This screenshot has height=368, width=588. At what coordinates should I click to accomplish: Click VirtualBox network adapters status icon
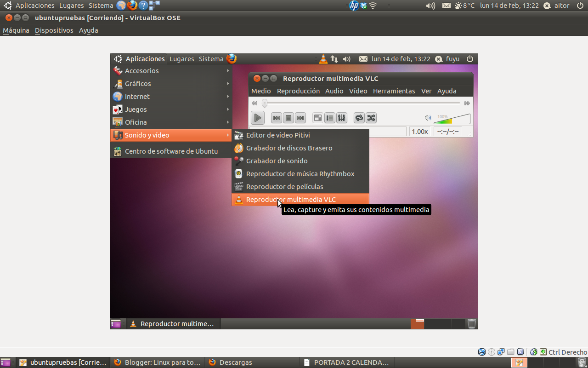(501, 352)
